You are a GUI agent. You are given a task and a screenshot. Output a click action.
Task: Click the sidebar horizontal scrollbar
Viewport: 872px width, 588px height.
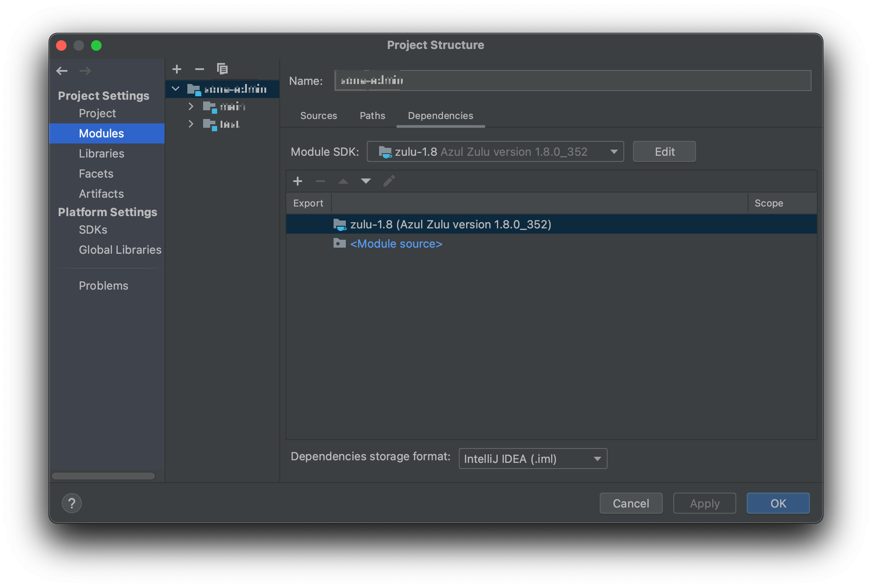(103, 476)
